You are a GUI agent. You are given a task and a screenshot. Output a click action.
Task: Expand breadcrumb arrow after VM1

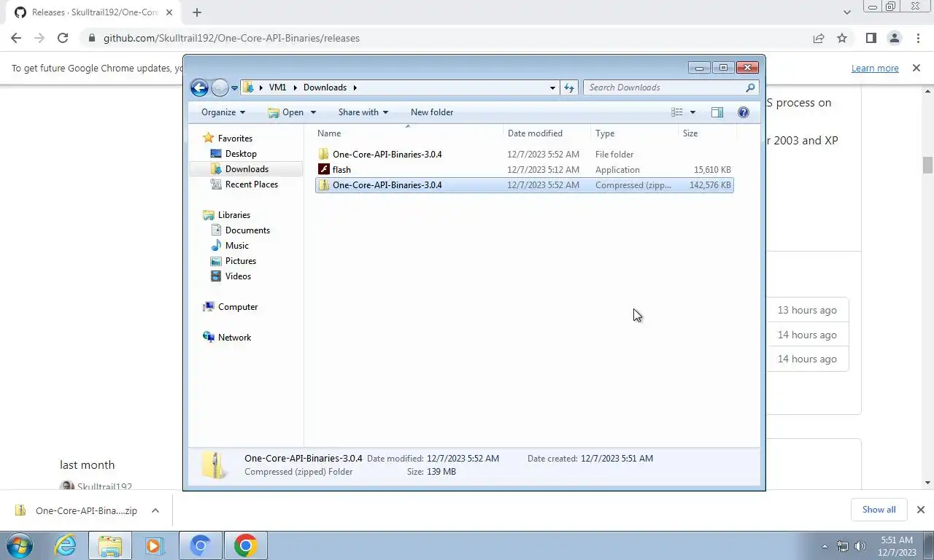click(295, 87)
